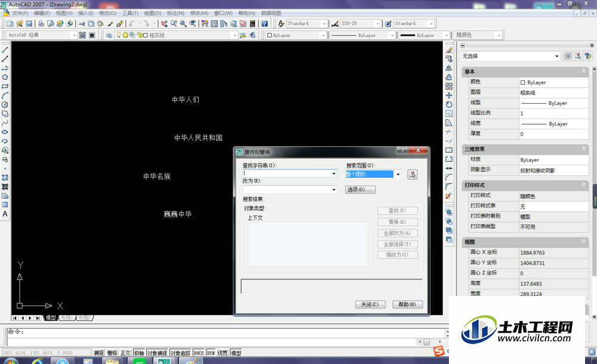597x364 pixels.
Task: Select the Line draw tool
Action: (x=5, y=50)
